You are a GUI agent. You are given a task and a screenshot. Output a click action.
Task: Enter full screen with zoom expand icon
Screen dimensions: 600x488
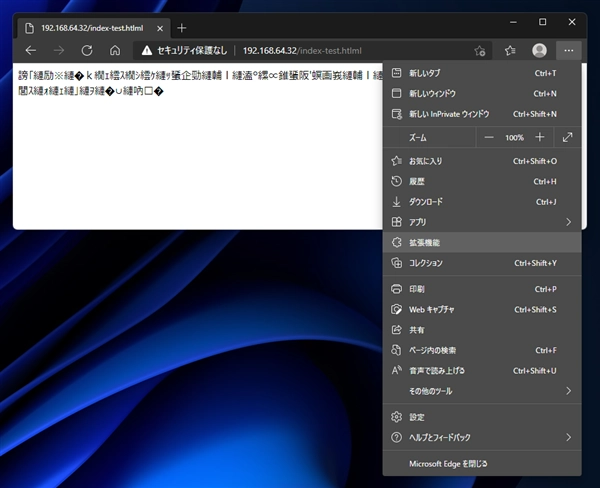click(x=568, y=137)
